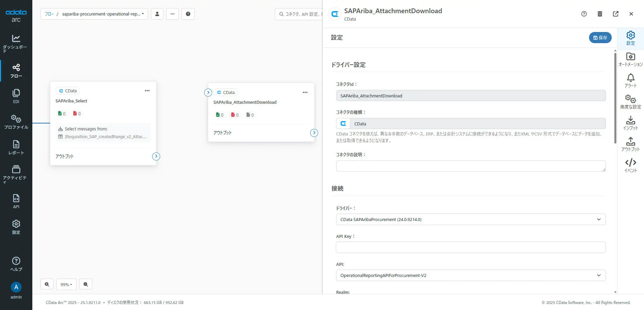Open the レポート (Reports) sidebar item
The width and height of the screenshot is (644, 310).
pos(16,147)
